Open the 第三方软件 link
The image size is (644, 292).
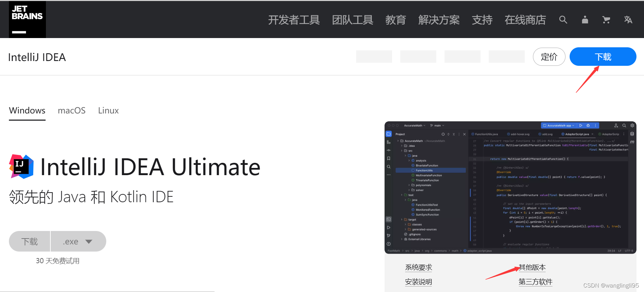click(535, 282)
